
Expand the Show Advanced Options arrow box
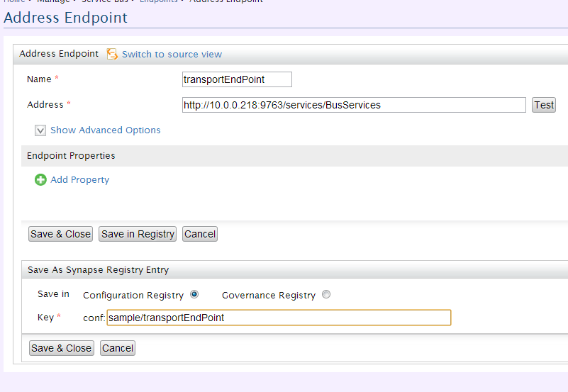point(40,130)
